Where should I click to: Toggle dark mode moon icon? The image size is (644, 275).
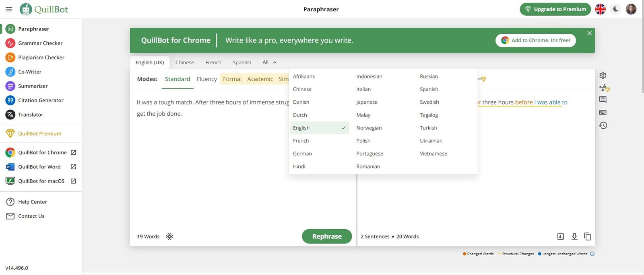(x=615, y=9)
